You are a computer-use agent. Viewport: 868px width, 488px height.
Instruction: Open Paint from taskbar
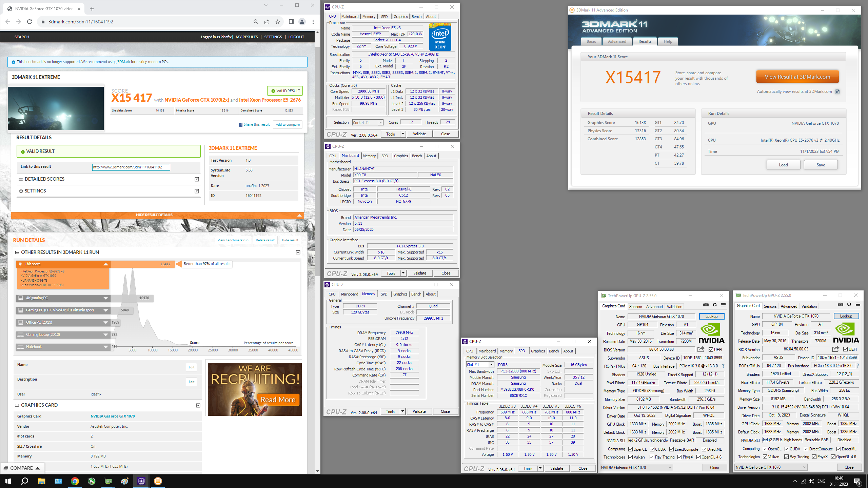click(x=125, y=481)
